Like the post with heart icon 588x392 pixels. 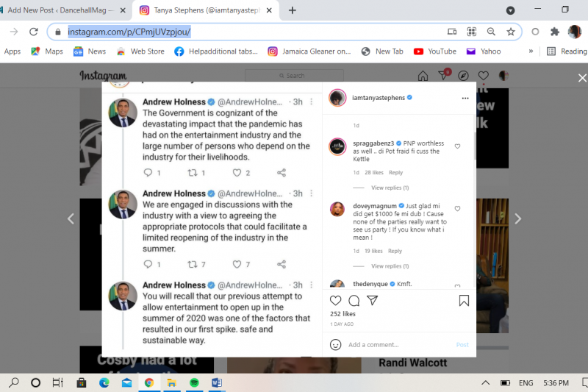[x=336, y=300]
